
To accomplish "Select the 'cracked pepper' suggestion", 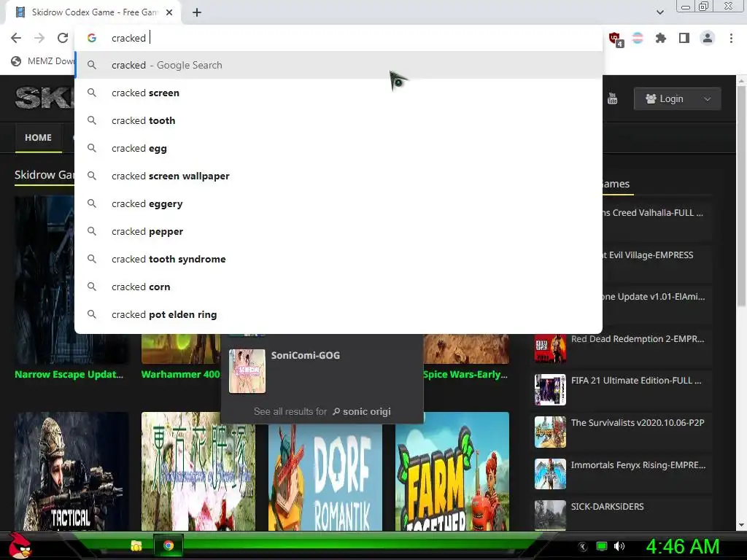I will [338, 231].
